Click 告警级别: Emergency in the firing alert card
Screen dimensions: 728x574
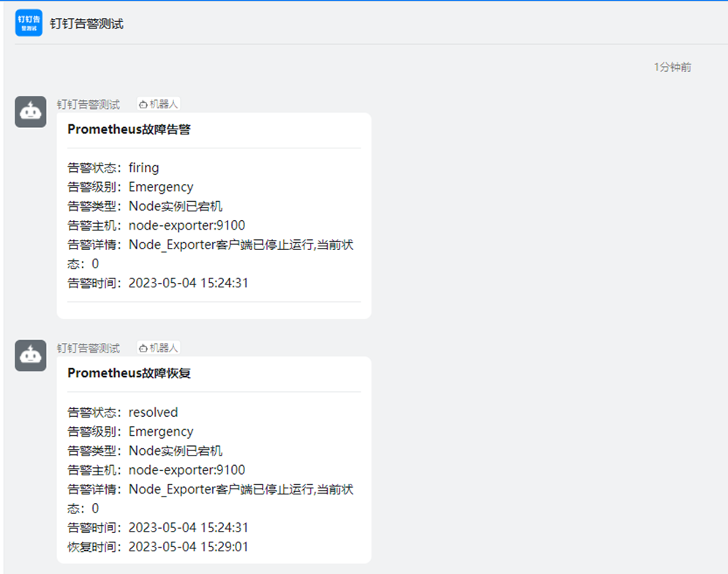point(130,187)
